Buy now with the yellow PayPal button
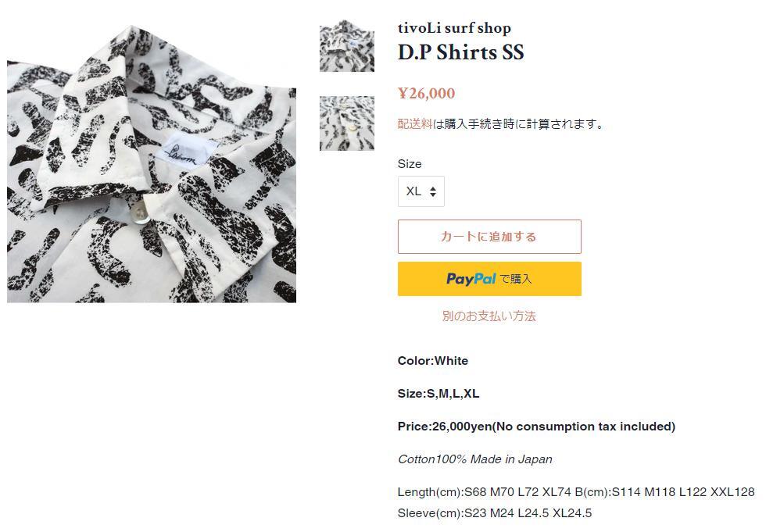This screenshot has width=766, height=532. tap(489, 279)
